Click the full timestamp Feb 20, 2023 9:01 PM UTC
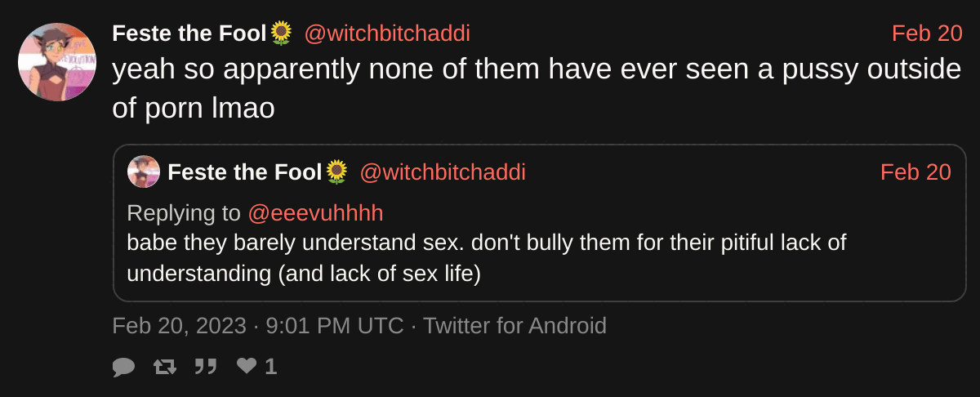Viewport: 980px width, 397px height. coord(258,326)
